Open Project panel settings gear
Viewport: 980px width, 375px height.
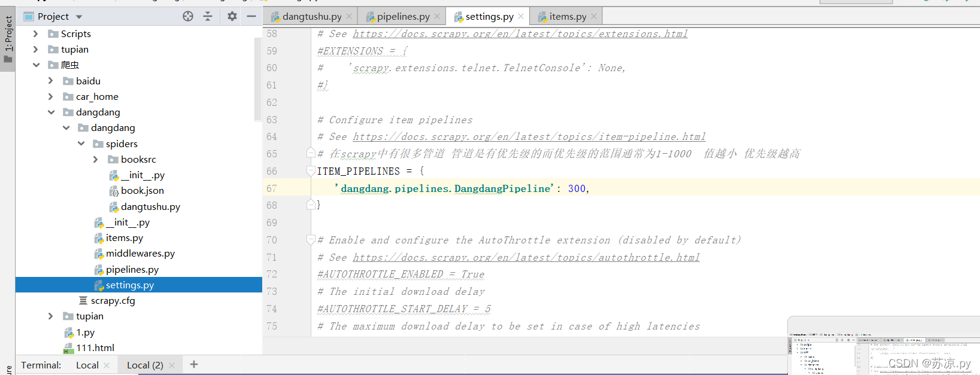pos(232,16)
